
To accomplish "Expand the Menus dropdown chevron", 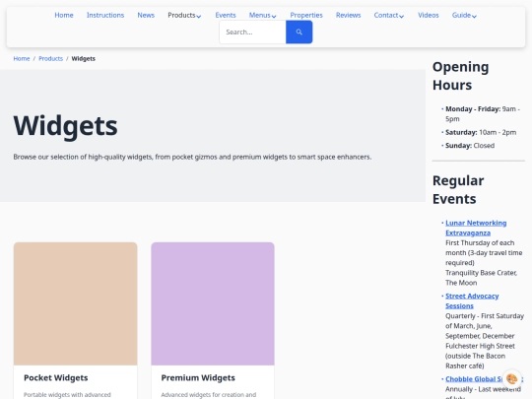I will 274,16.
